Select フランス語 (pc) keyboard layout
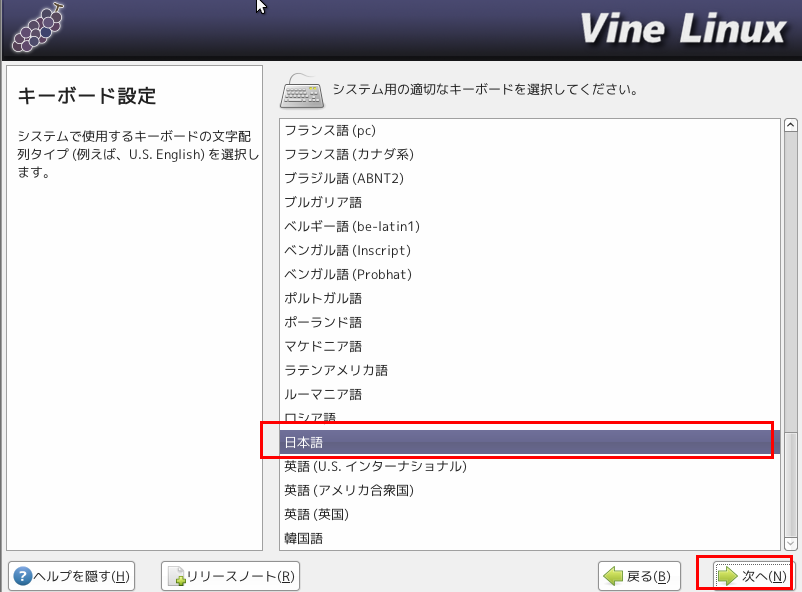The width and height of the screenshot is (802, 592). (530, 130)
